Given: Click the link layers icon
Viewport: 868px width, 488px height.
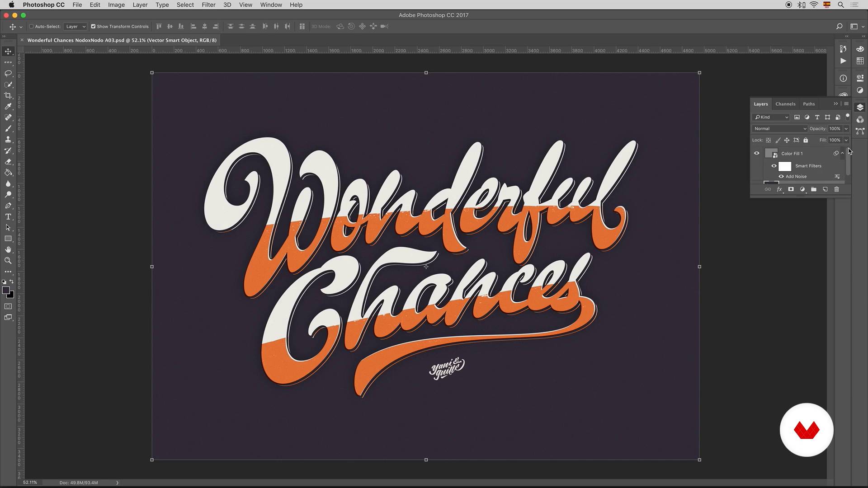Looking at the screenshot, I should [x=768, y=189].
